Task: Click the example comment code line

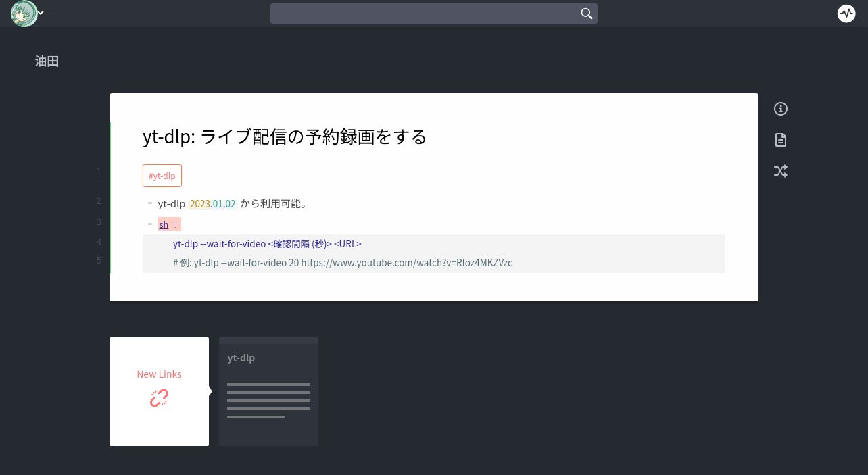Action: point(343,262)
